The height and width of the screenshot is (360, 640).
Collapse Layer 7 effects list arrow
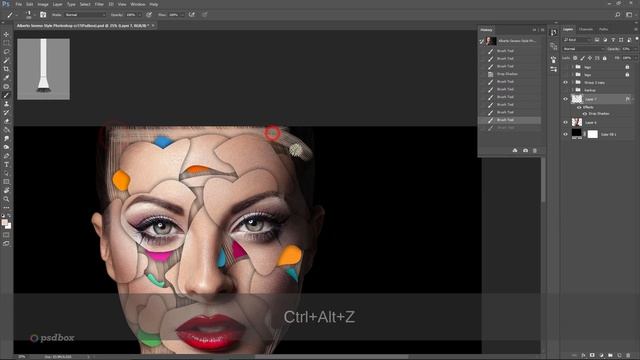coord(632,99)
